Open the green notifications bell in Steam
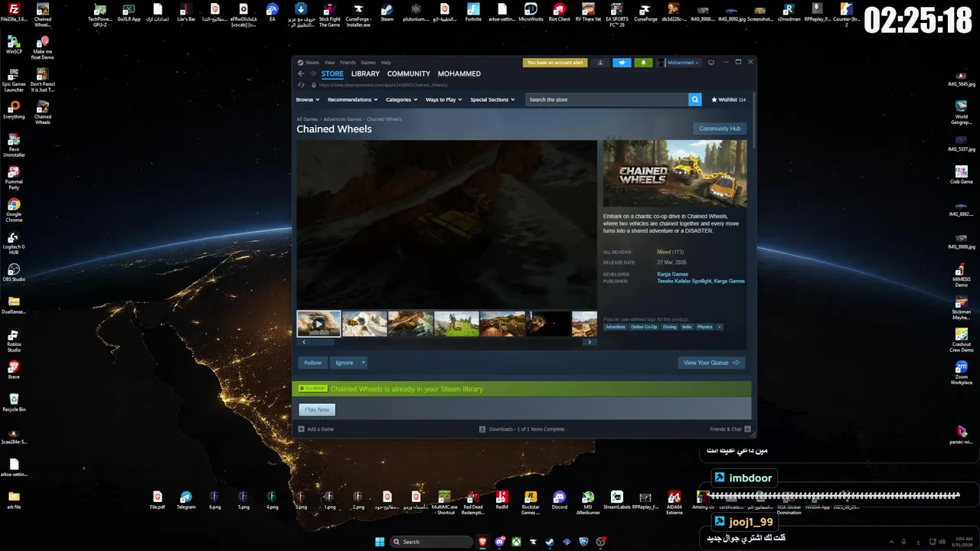The image size is (980, 551). point(643,63)
